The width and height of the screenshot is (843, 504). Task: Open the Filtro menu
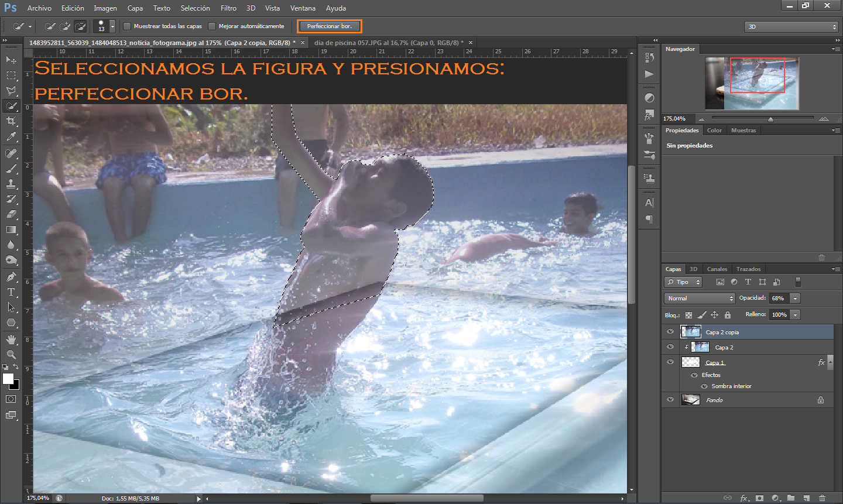point(228,8)
